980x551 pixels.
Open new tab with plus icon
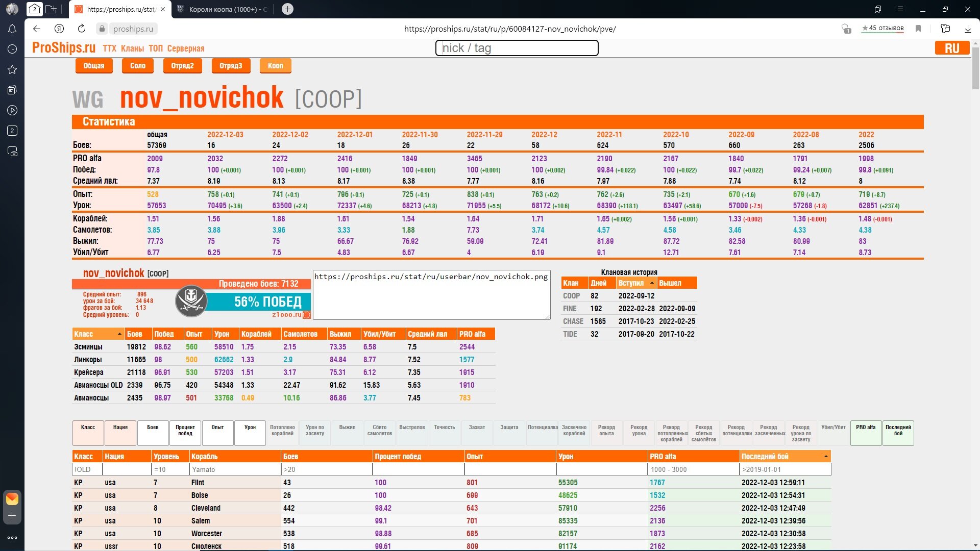tap(287, 9)
